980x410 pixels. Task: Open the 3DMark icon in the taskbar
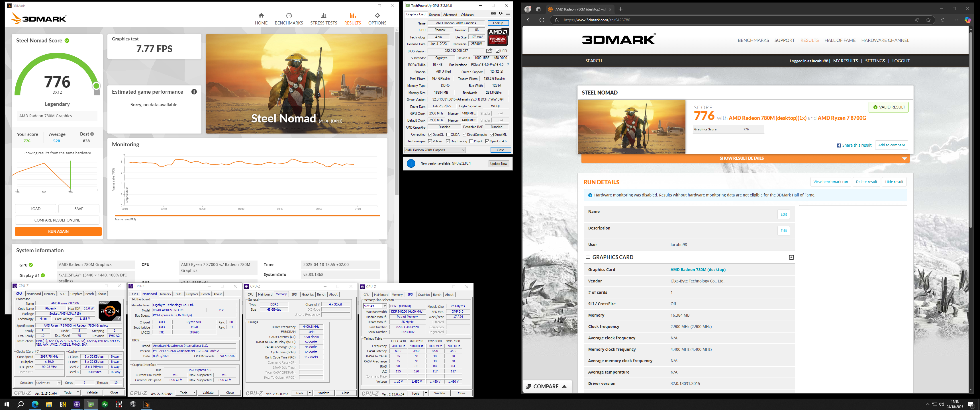click(x=147, y=404)
